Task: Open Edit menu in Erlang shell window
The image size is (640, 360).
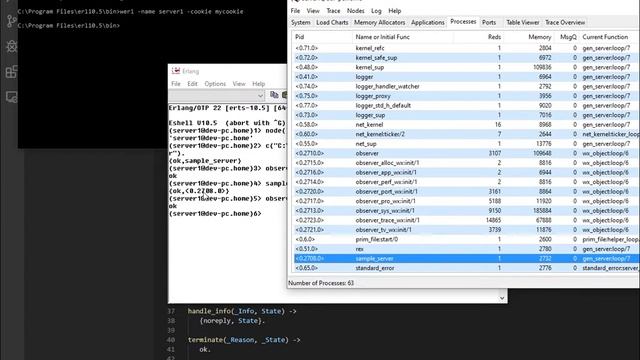Action: click(192, 84)
